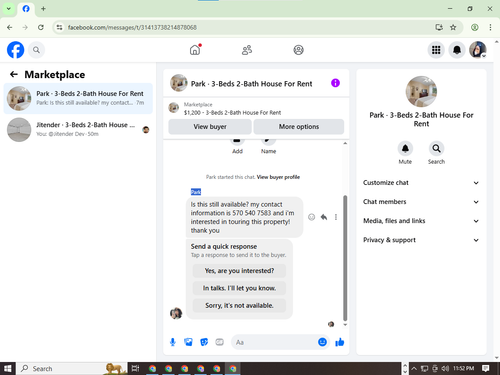The image size is (500, 375).
Task: Send a voice clip microphone icon
Action: [173, 342]
